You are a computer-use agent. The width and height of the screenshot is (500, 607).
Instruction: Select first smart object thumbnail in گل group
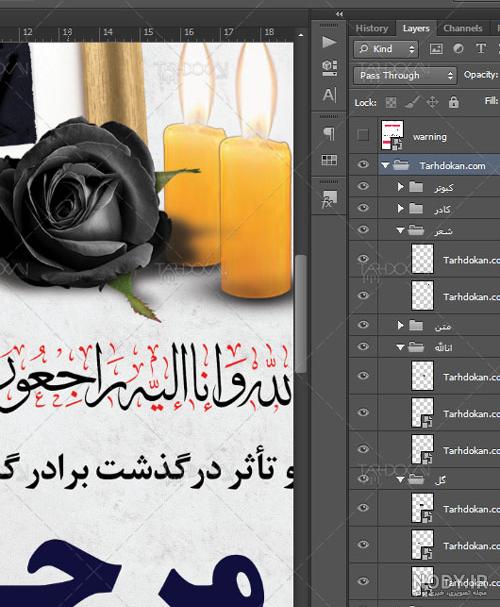point(422,508)
